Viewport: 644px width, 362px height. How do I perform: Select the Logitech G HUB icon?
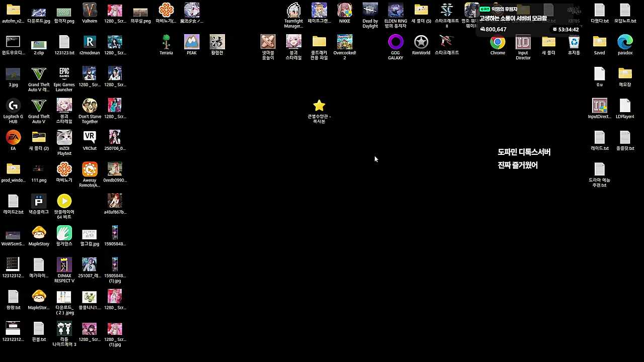click(13, 106)
